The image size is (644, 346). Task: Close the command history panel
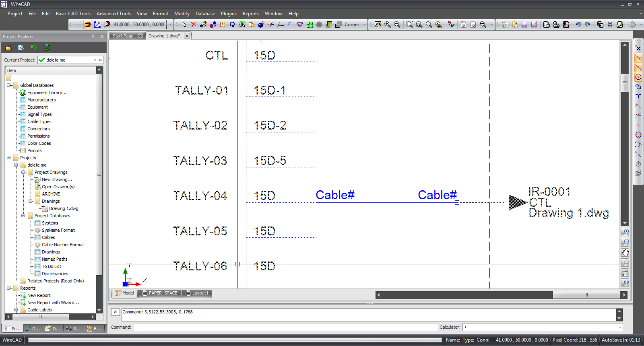115,312
